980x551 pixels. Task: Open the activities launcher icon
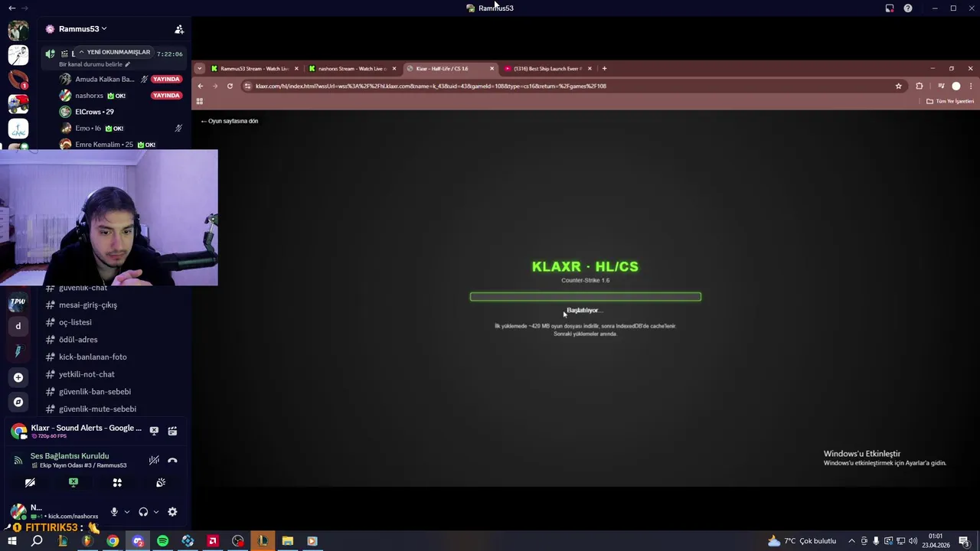click(117, 483)
